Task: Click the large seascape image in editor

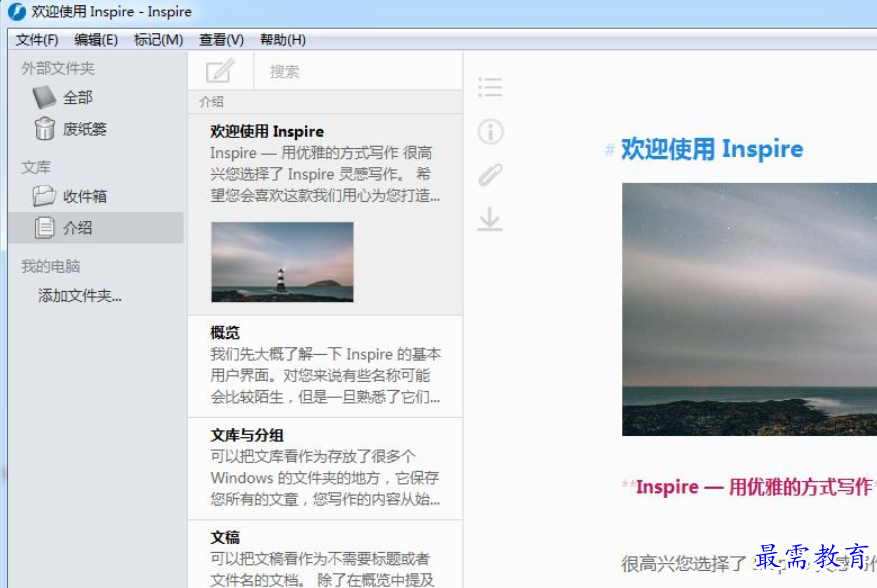Action: (x=749, y=309)
